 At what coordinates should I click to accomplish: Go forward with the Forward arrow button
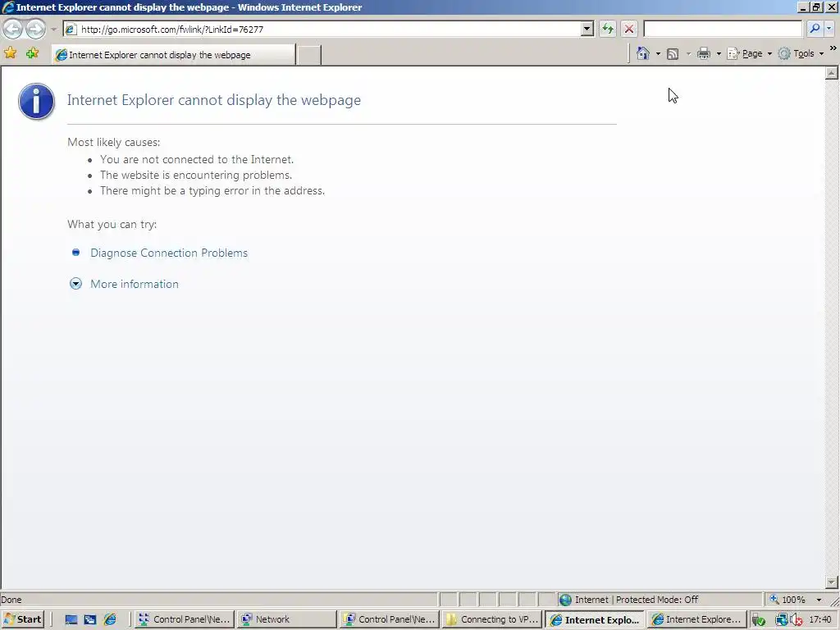pyautogui.click(x=35, y=29)
